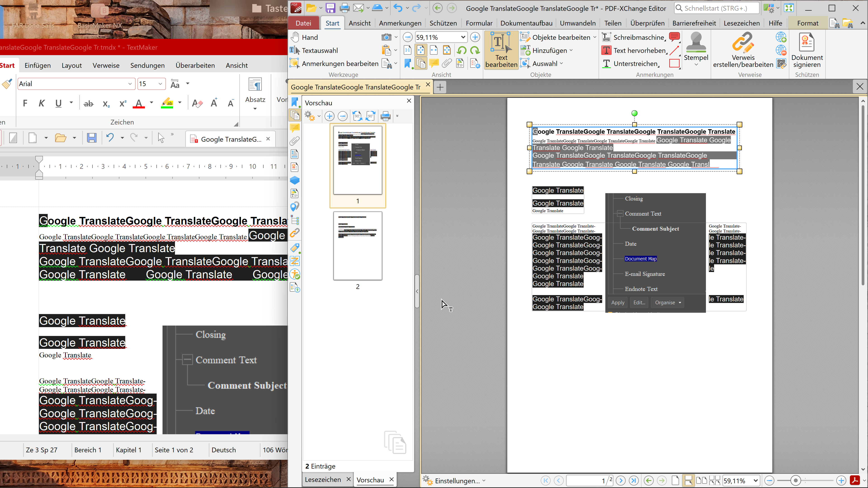Switch to the Lesezeichen panel tab
This screenshot has width=868, height=488.
tap(323, 480)
